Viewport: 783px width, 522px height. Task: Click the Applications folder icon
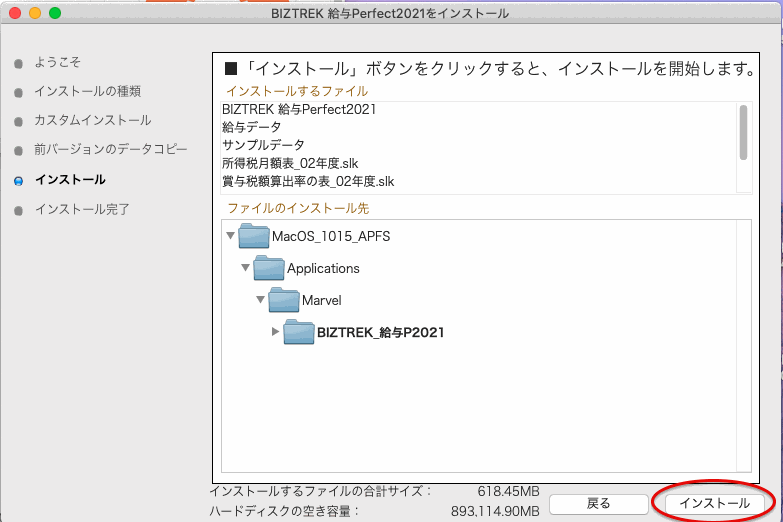tap(269, 268)
